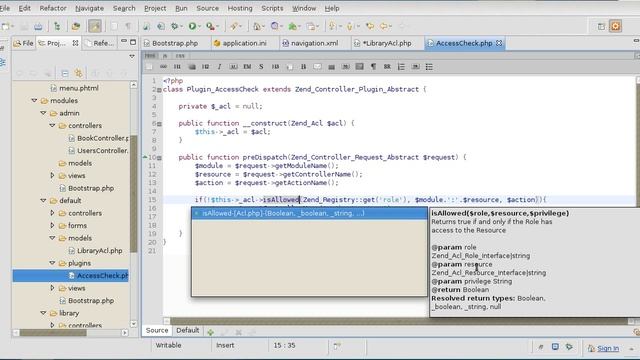Expand the admin views folder

click(52, 176)
